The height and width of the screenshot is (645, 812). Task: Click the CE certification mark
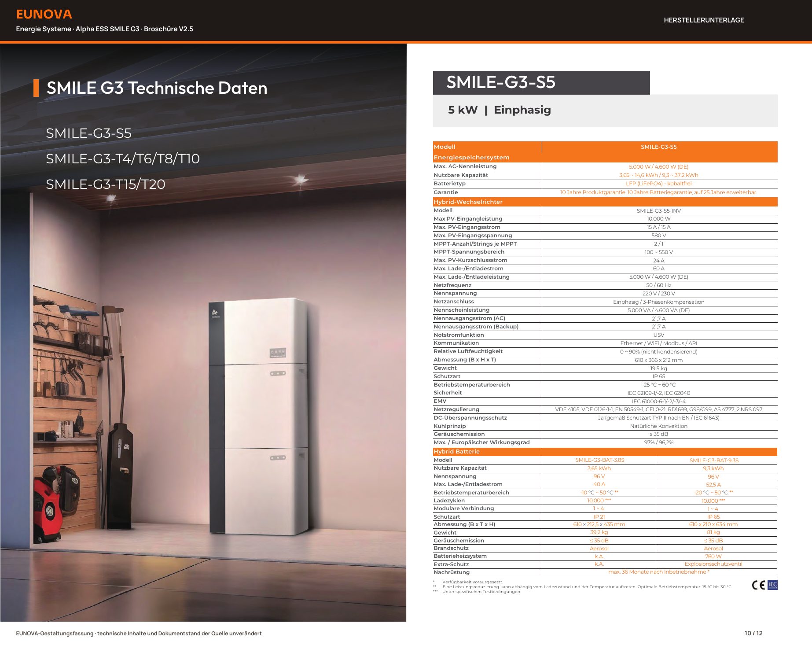[x=758, y=585]
